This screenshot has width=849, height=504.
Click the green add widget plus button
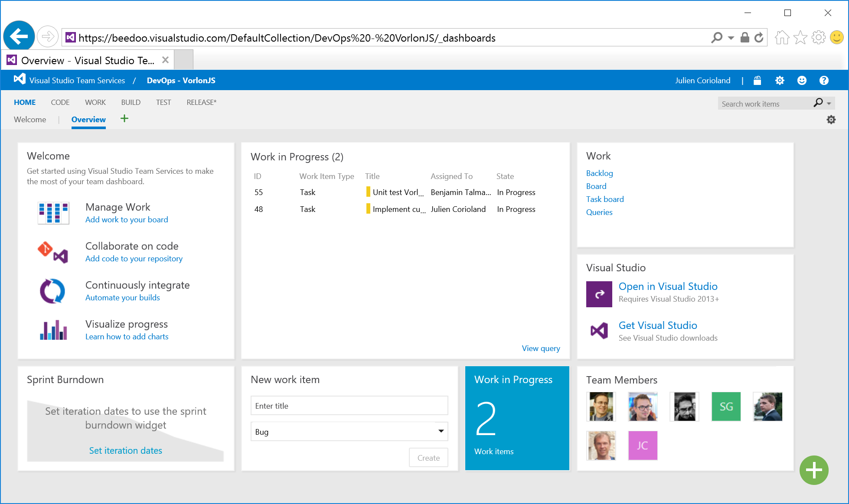(x=814, y=470)
